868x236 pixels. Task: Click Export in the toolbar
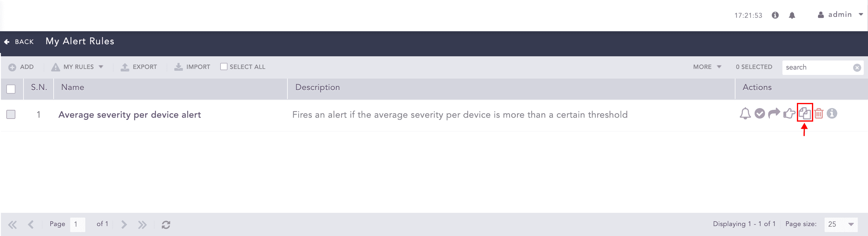[x=139, y=67]
